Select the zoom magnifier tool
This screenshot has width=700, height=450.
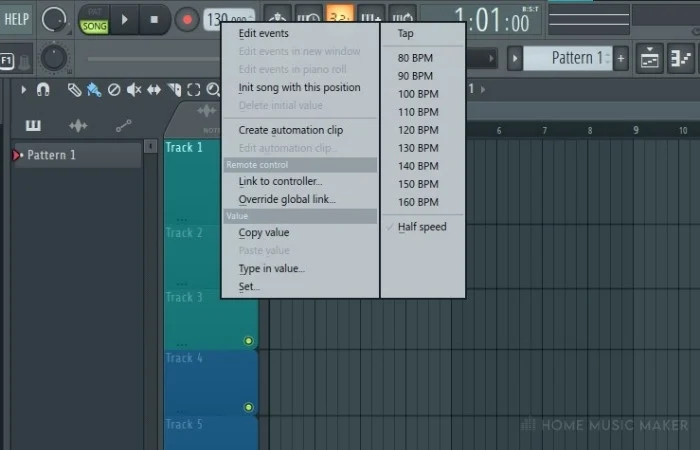coord(213,90)
